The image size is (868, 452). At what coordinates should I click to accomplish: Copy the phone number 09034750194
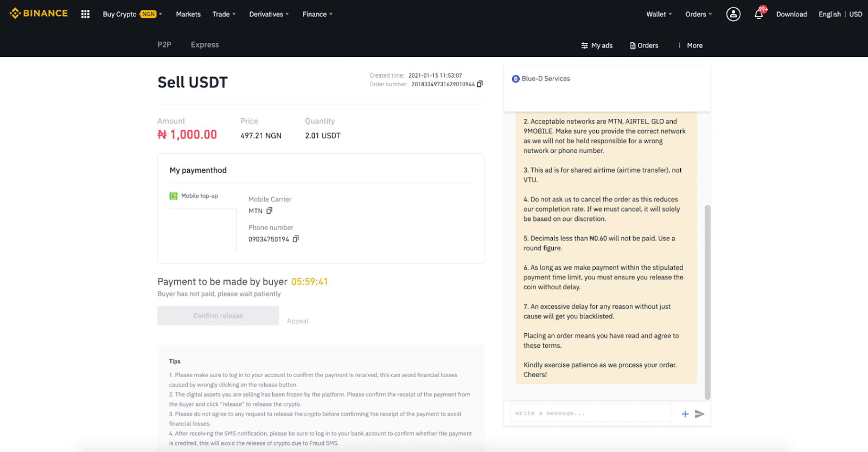pos(296,239)
